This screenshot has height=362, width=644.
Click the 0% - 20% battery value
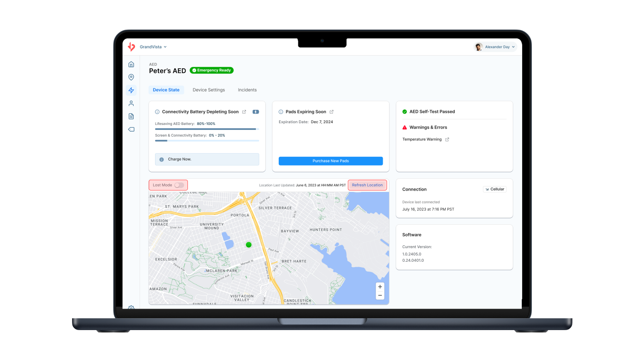click(217, 135)
